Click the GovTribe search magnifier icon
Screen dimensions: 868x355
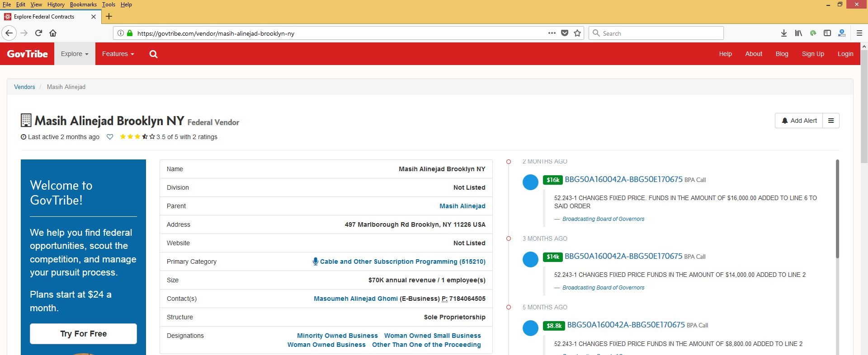(154, 54)
